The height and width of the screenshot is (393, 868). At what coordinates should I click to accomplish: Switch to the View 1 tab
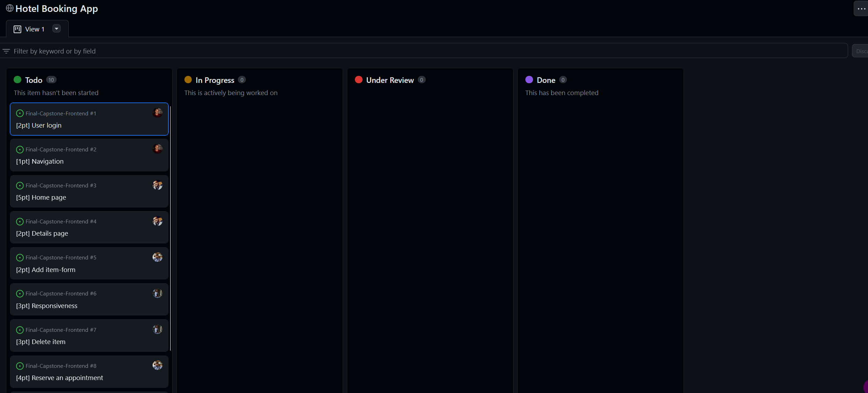click(x=35, y=29)
